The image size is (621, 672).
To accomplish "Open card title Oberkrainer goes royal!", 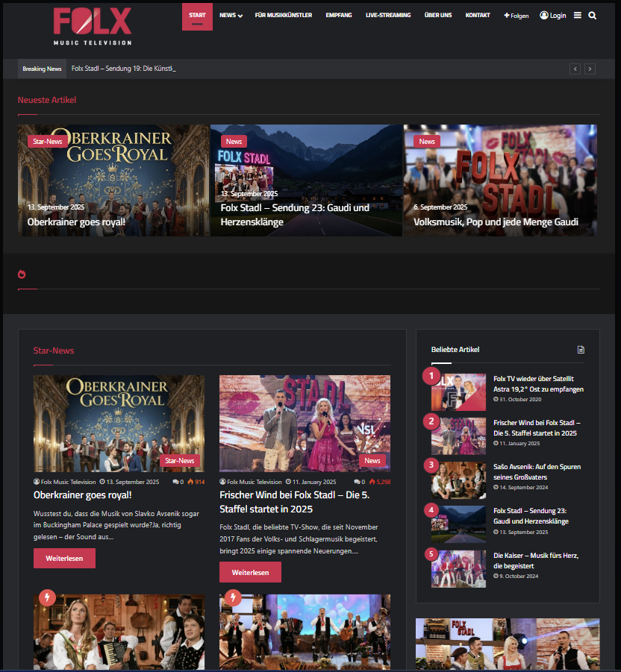I will coord(82,495).
